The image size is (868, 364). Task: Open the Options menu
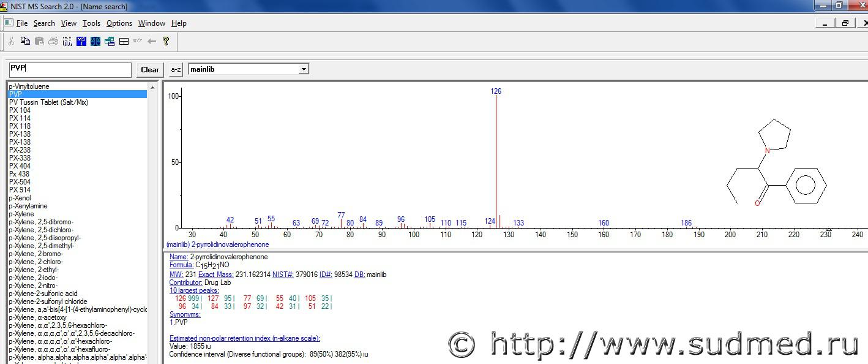coord(119,23)
